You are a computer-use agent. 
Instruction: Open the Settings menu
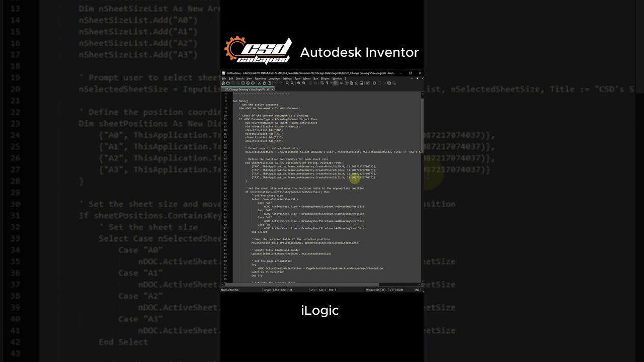coord(287,78)
